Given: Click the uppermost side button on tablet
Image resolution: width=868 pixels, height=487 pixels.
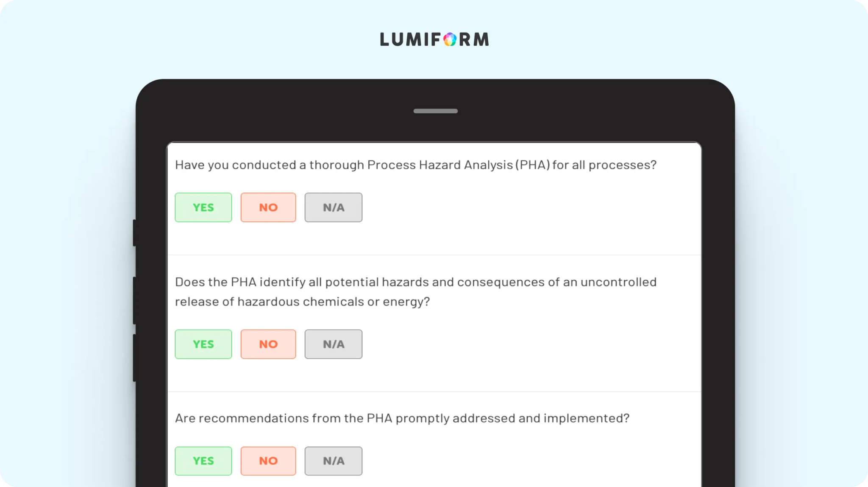Looking at the screenshot, I should pos(134,232).
